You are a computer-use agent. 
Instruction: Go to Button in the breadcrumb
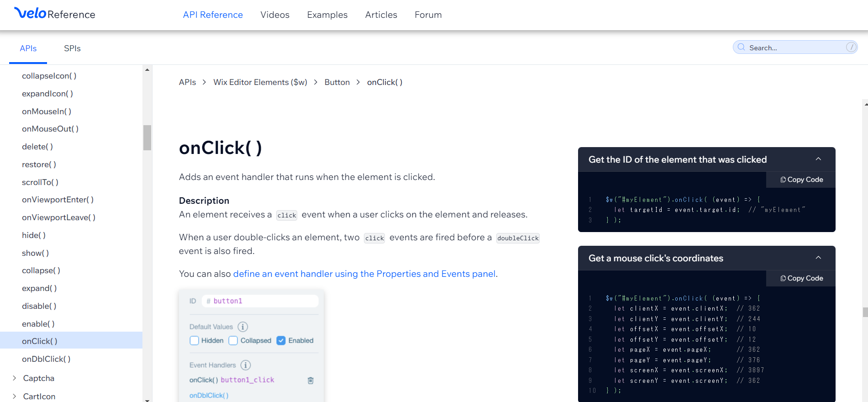pyautogui.click(x=337, y=82)
